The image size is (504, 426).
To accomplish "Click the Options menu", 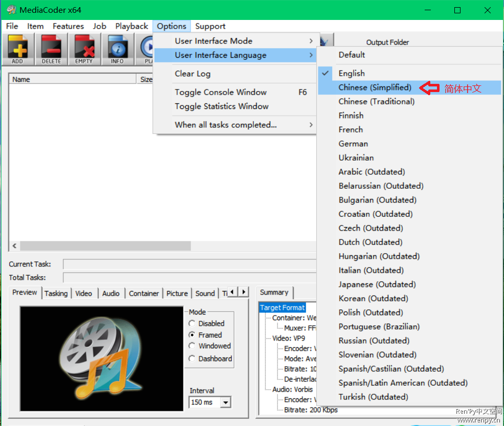I will coord(171,26).
